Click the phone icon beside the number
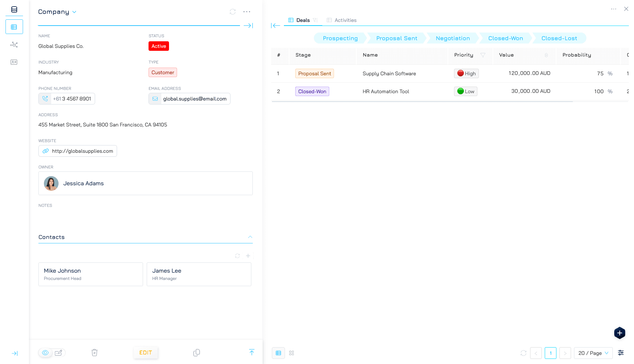The image size is (634, 364). tap(45, 99)
